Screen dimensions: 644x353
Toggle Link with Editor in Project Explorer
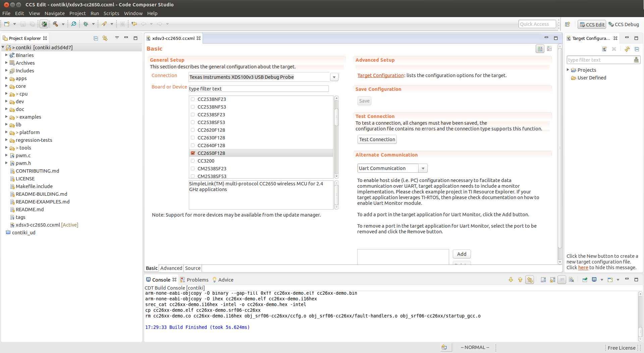(x=105, y=38)
